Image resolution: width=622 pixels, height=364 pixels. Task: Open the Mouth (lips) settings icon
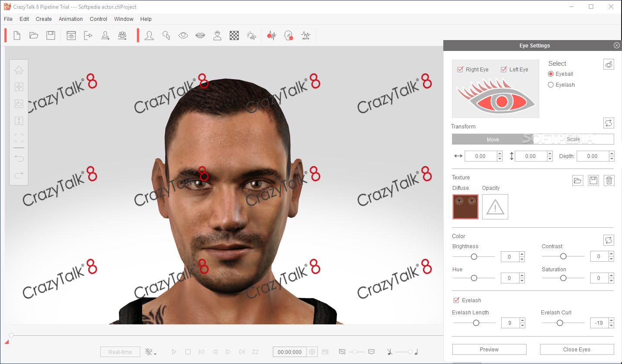(x=200, y=36)
